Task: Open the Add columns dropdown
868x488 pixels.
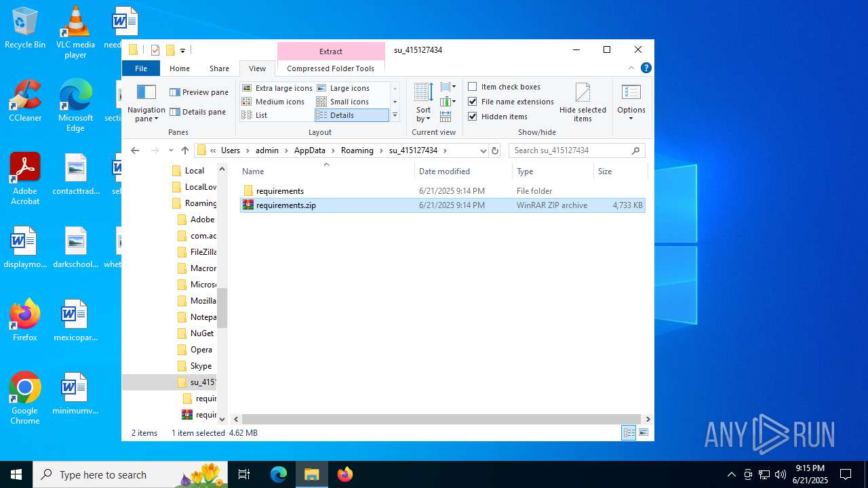Action: pos(448,102)
